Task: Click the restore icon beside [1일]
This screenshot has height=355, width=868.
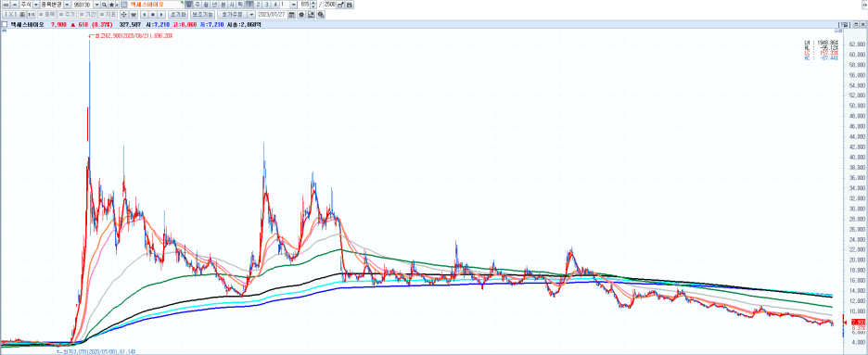Action: 856,24
